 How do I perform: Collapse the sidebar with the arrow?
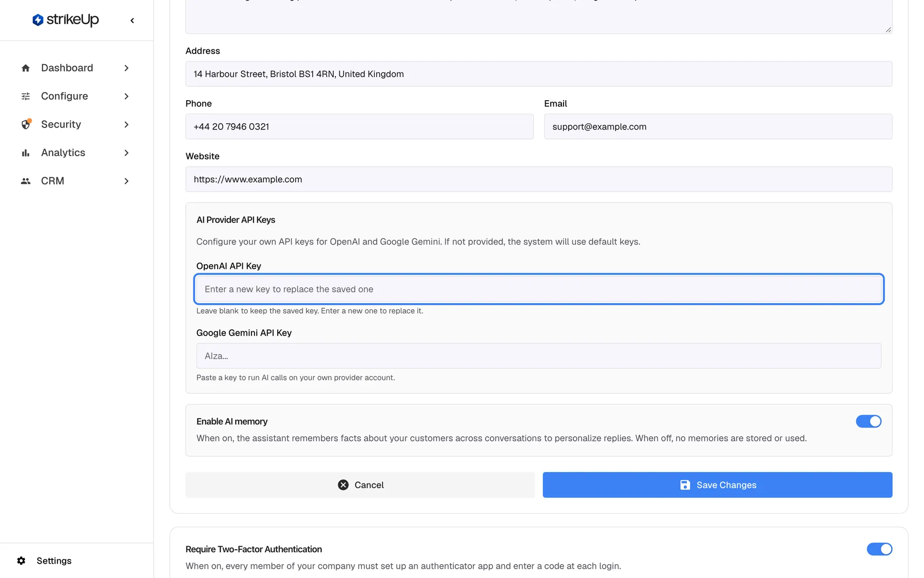[132, 21]
